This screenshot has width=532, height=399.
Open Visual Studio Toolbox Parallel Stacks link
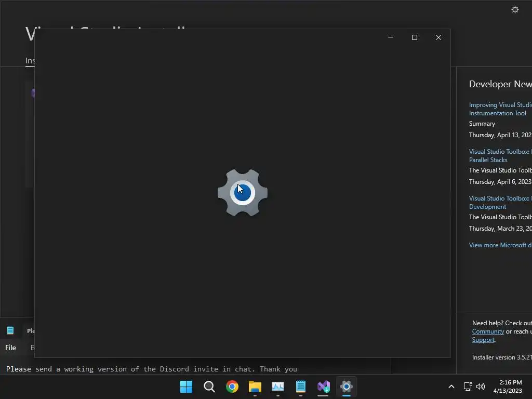point(500,156)
